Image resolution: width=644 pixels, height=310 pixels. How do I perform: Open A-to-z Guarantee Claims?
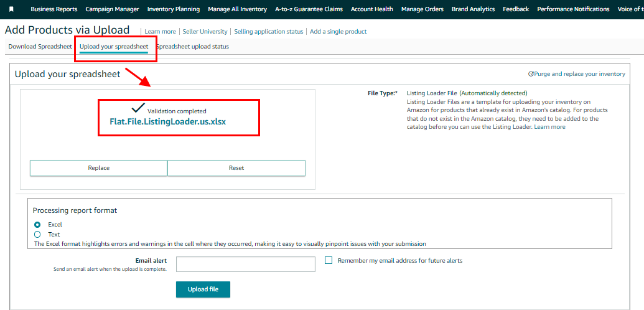pyautogui.click(x=309, y=9)
